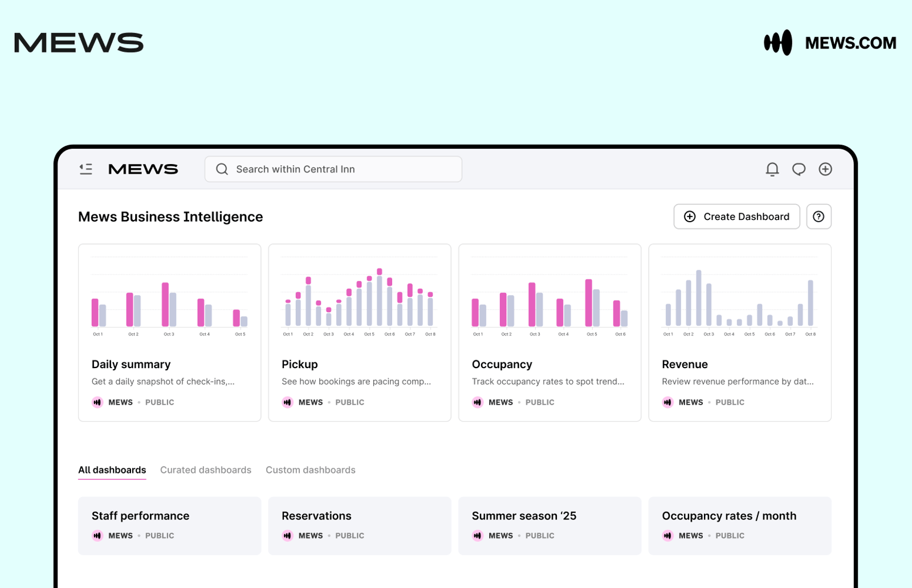
Task: Switch to the Custom dashboards tab
Action: pos(311,470)
